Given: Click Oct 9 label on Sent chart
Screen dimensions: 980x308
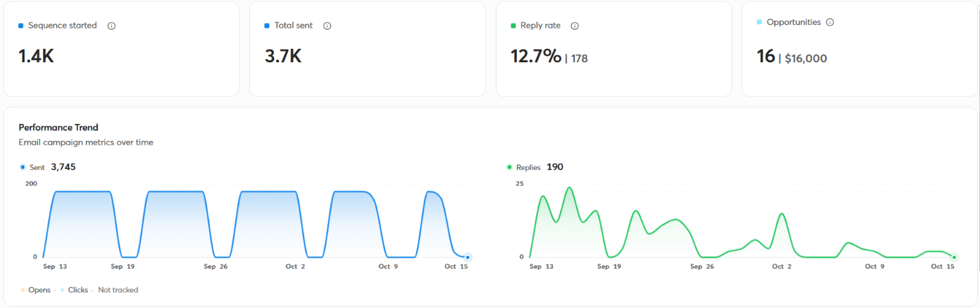Looking at the screenshot, I should click(389, 267).
